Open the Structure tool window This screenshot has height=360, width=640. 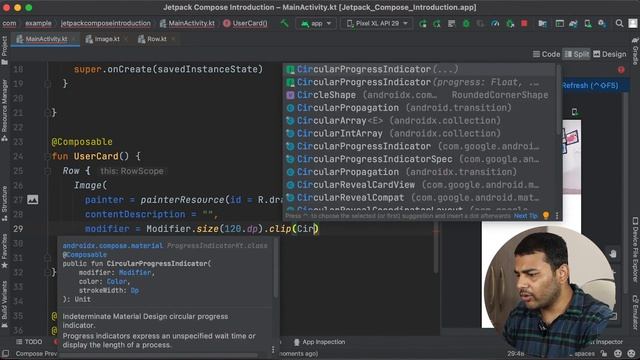pyautogui.click(x=4, y=203)
